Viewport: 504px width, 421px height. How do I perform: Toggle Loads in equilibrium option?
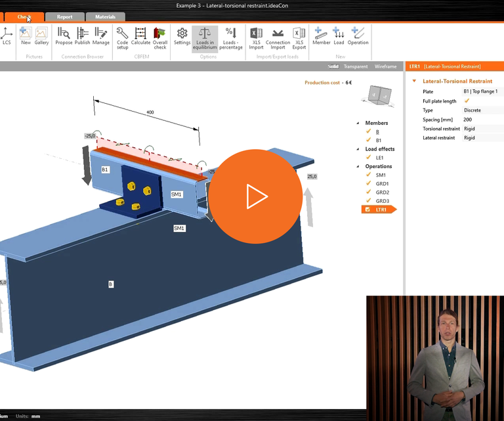pos(205,37)
